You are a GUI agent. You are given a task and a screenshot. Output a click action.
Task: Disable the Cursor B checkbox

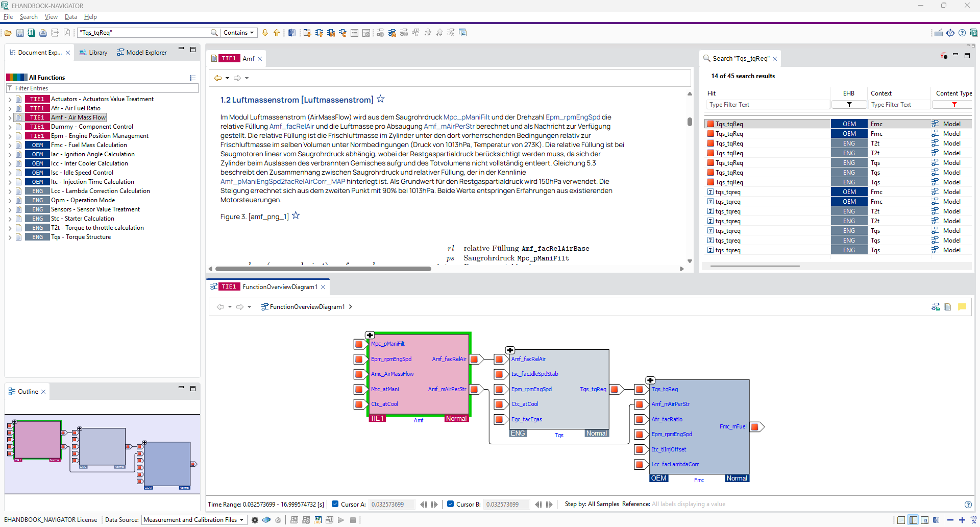(x=451, y=504)
